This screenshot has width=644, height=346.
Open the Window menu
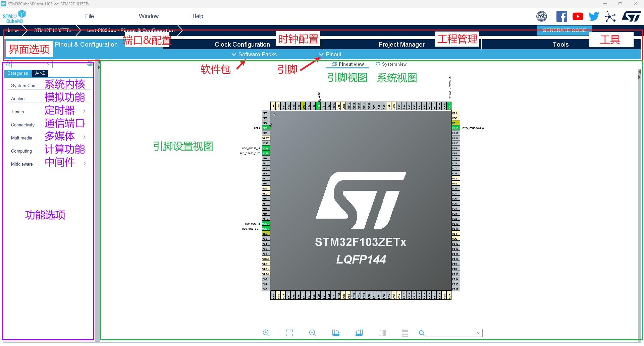pos(149,16)
